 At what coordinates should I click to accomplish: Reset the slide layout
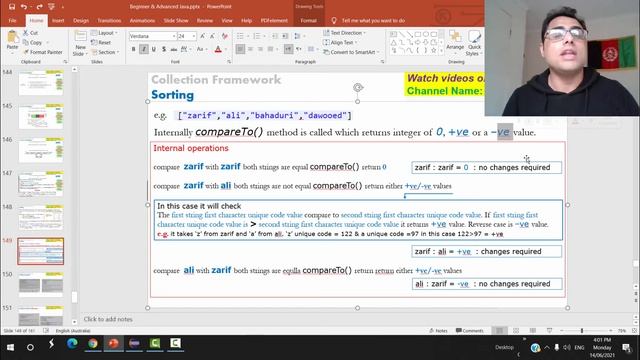tap(101, 42)
